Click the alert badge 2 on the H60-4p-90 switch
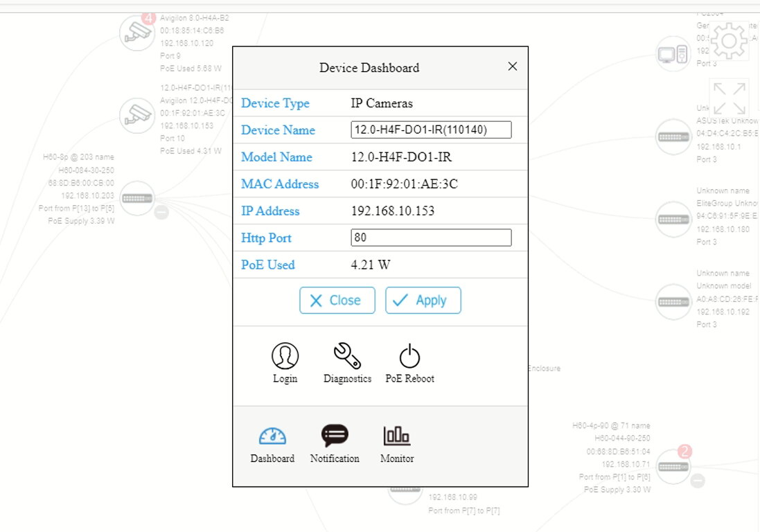Viewport: 760px width, 532px height. pyautogui.click(x=684, y=452)
